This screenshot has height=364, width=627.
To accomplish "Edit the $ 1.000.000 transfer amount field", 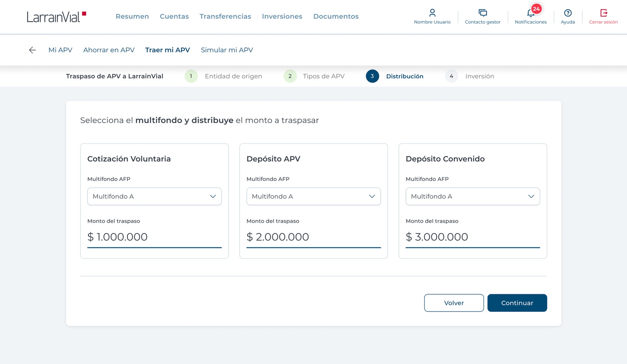I will [x=154, y=237].
